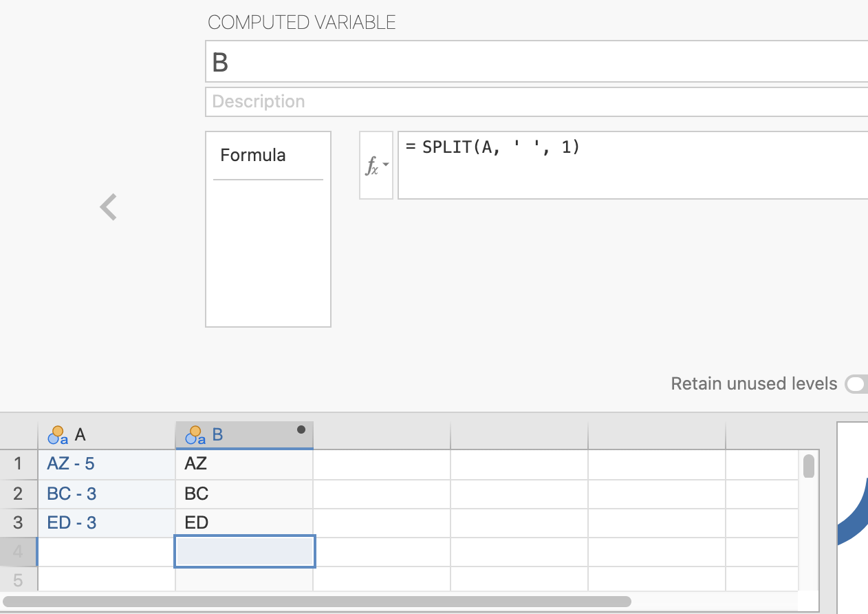The width and height of the screenshot is (868, 614).
Task: Click the SPLIT formula input box
Action: pos(633,165)
